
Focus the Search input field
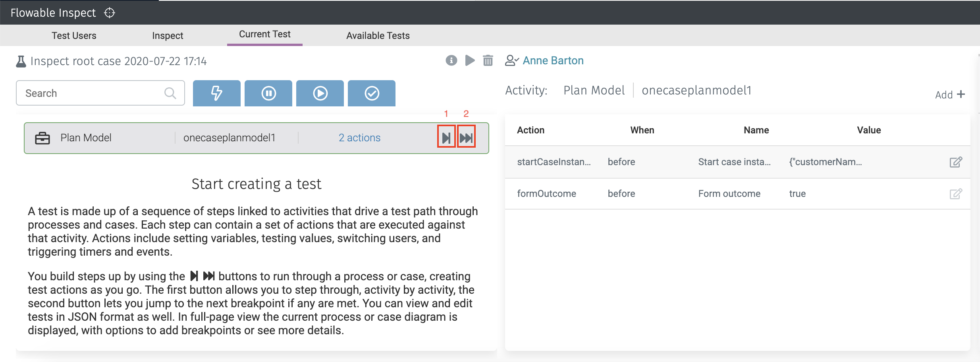point(93,93)
